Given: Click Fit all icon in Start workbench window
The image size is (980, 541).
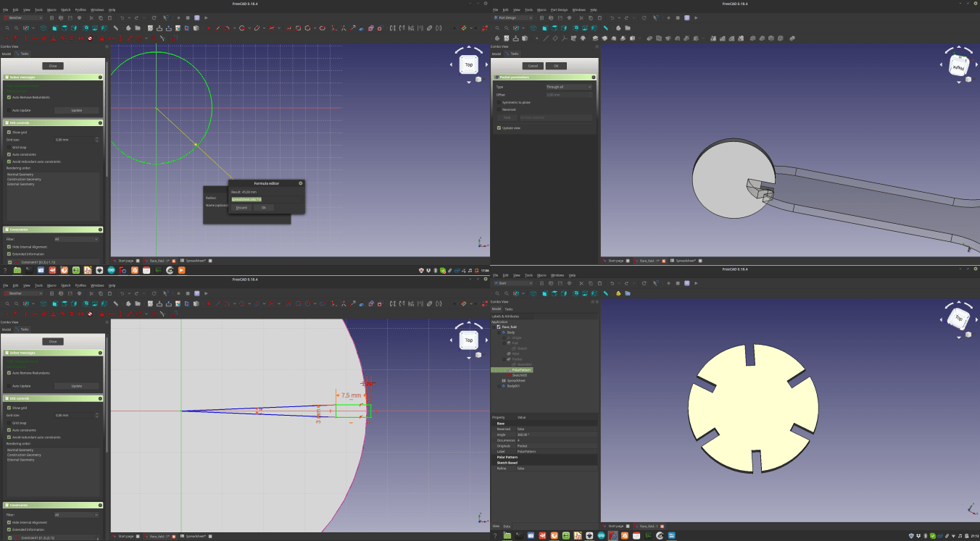Looking at the screenshot, I should 497,293.
